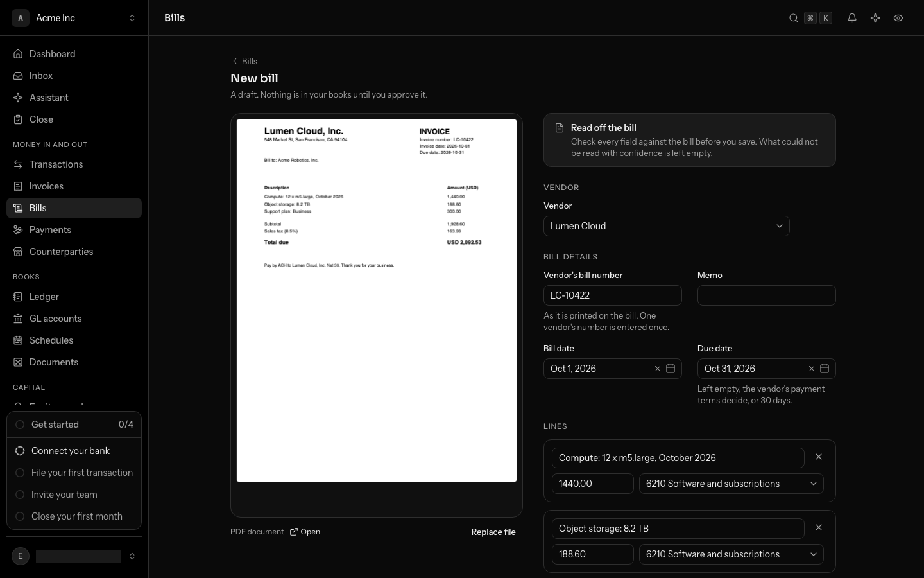This screenshot has width=924, height=578.
Task: Open Invoices in sidebar
Action: (x=74, y=186)
